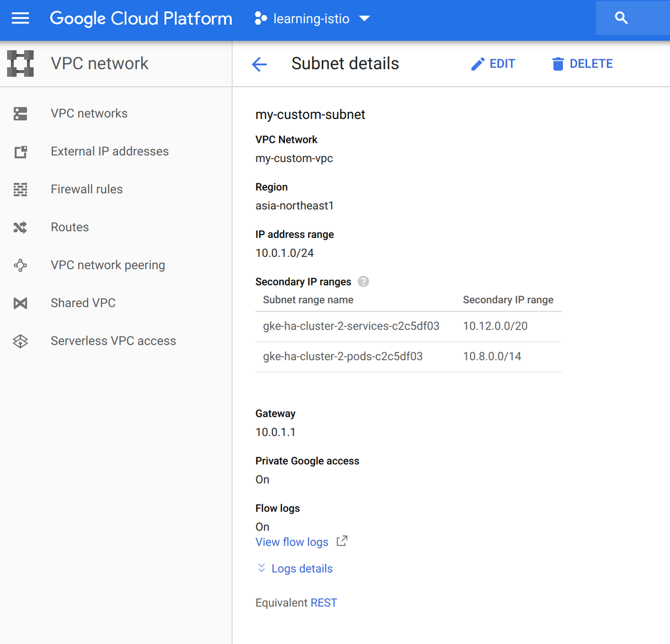The height and width of the screenshot is (644, 670).
Task: Click the Flow logs label
Action: (x=277, y=508)
